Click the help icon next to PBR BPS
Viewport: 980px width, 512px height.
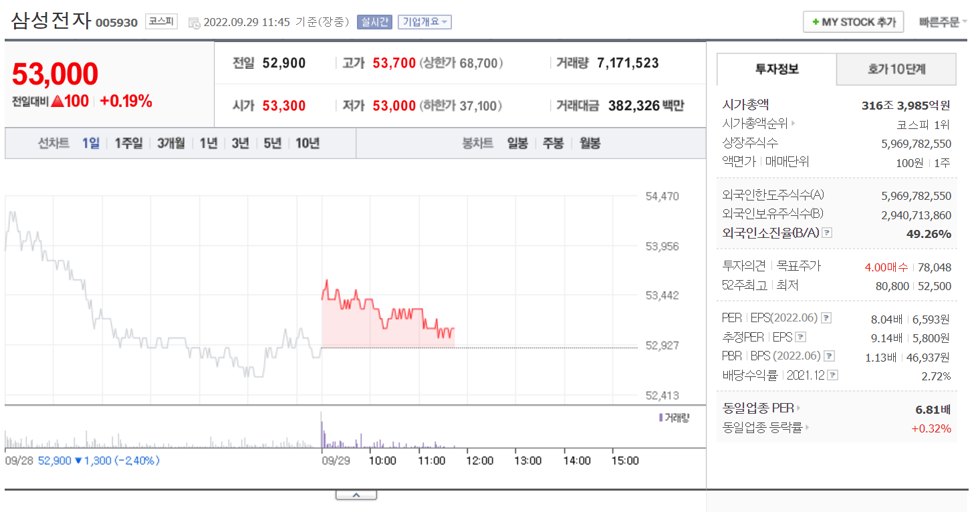click(x=830, y=356)
